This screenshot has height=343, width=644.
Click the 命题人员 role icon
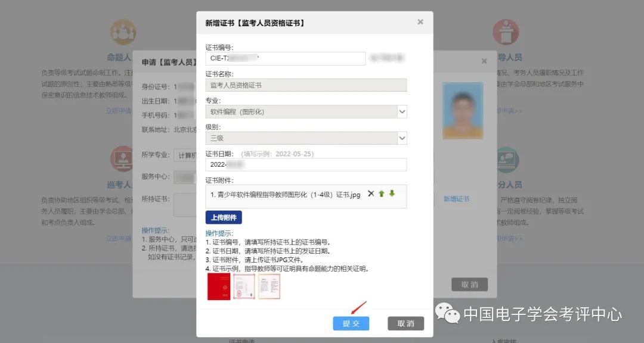[x=123, y=32]
